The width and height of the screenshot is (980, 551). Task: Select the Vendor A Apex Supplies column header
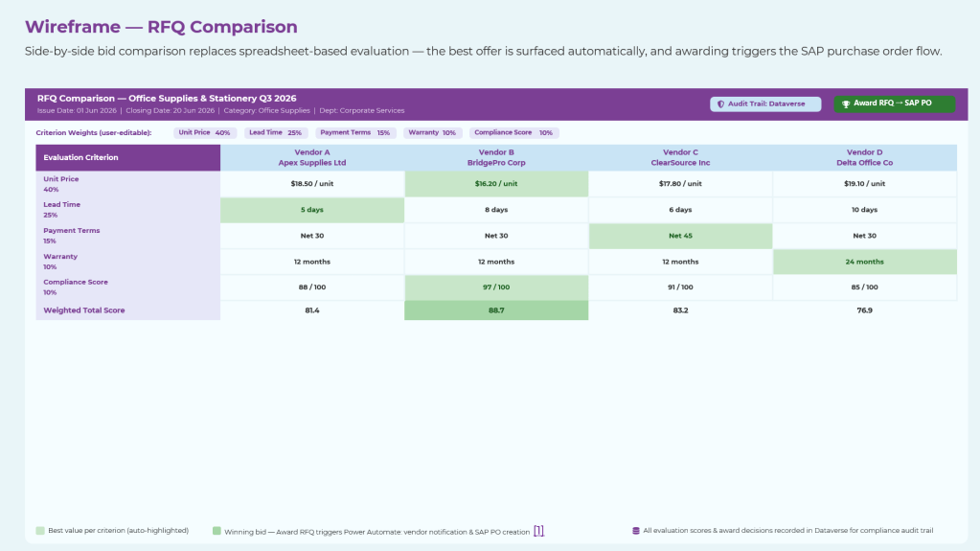click(x=312, y=157)
